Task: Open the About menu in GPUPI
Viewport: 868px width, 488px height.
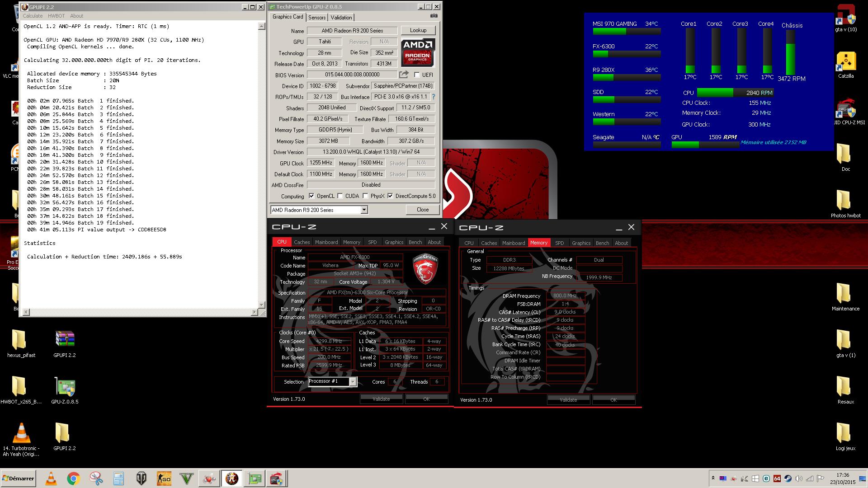Action: (76, 16)
